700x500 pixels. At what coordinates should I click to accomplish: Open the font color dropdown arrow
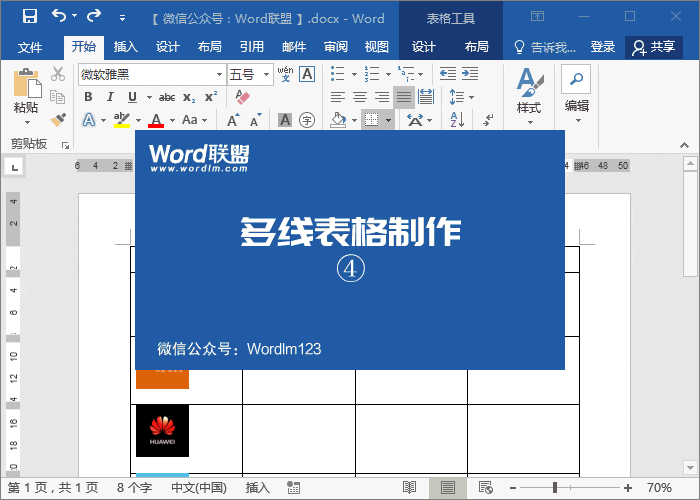172,120
